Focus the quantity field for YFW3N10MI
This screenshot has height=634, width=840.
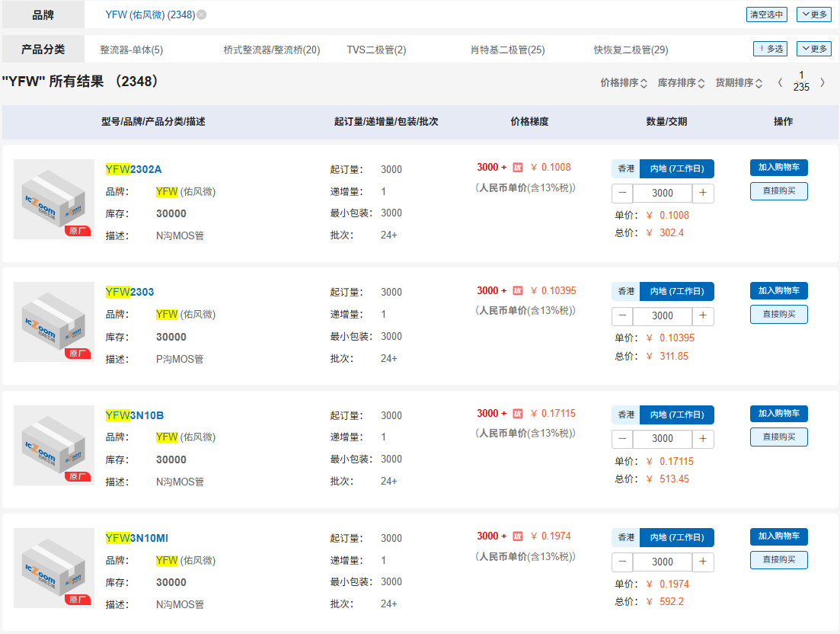coord(663,562)
